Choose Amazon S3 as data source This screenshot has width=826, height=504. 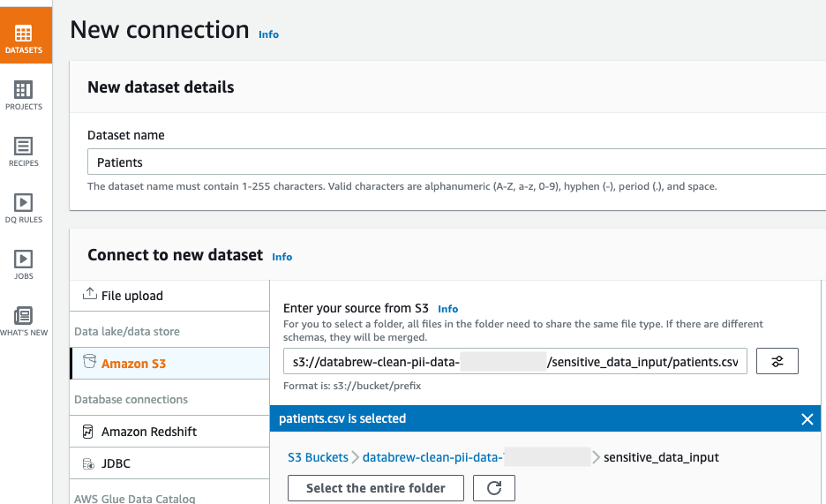[169, 364]
